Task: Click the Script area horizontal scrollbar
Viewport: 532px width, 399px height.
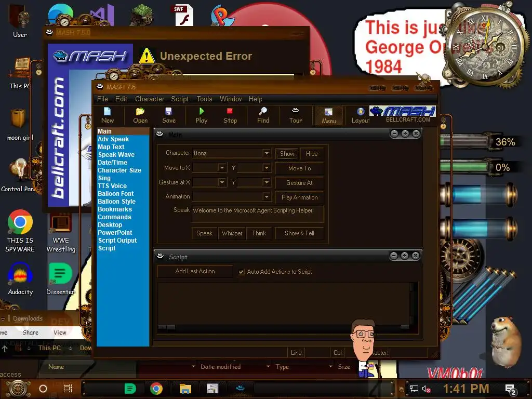Action: click(284, 327)
